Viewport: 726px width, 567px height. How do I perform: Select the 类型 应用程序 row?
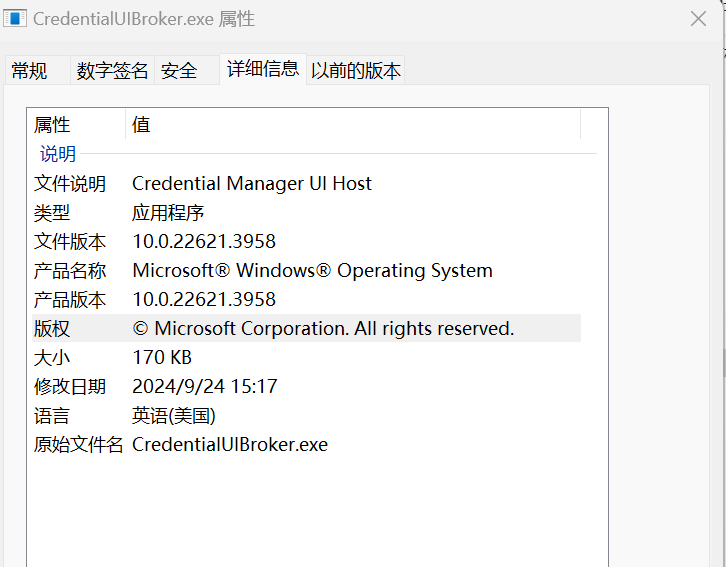pyautogui.click(x=306, y=212)
